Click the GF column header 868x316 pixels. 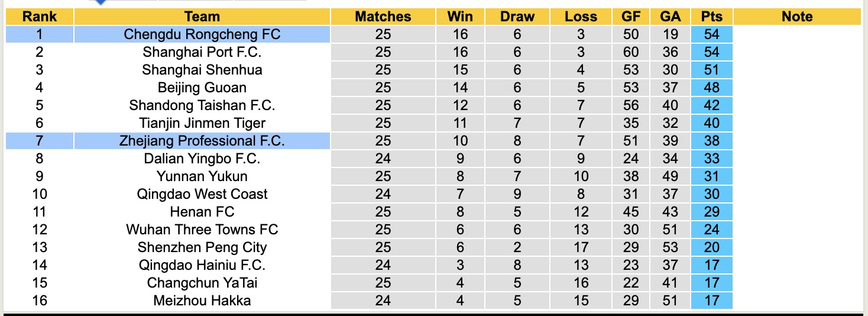click(631, 17)
